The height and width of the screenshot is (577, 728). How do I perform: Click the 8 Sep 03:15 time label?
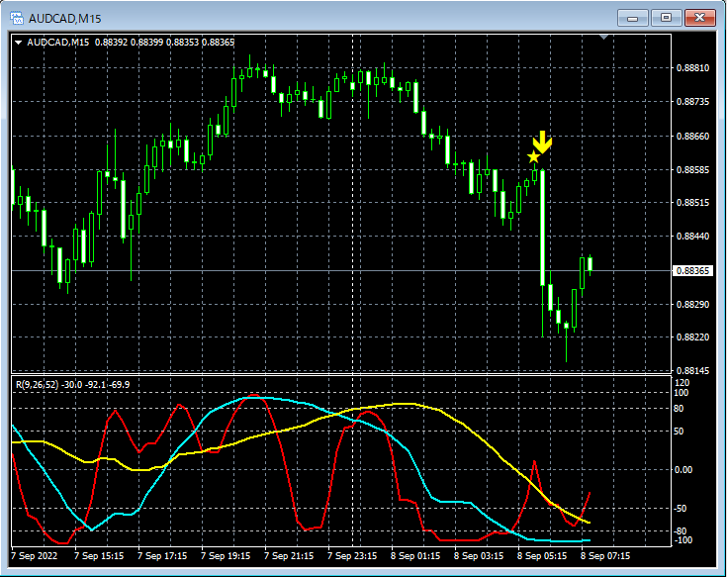pos(479,555)
